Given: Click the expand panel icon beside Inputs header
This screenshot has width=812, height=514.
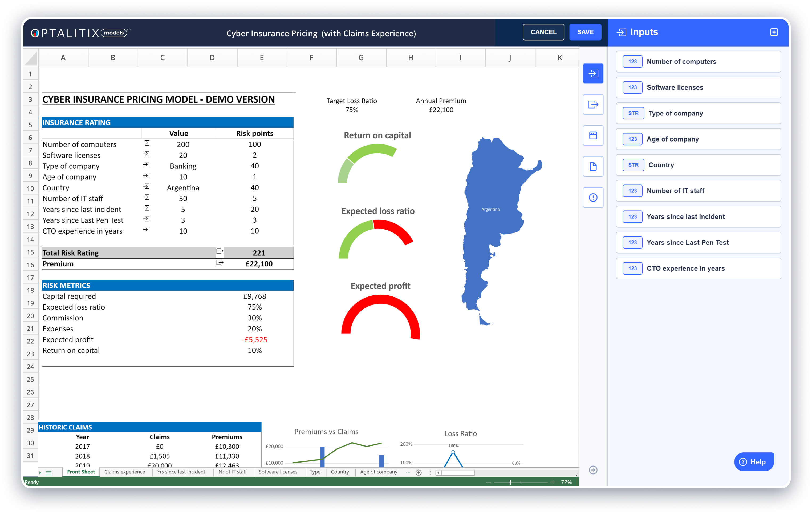Looking at the screenshot, I should (x=774, y=32).
